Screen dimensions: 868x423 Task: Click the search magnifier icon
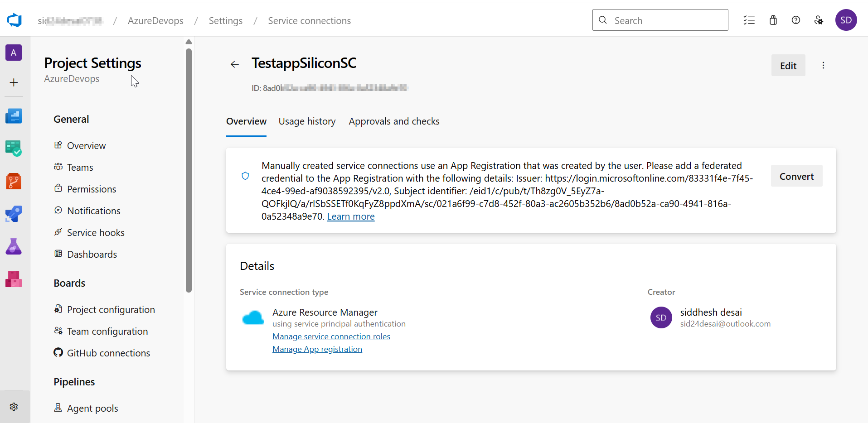[x=603, y=20]
